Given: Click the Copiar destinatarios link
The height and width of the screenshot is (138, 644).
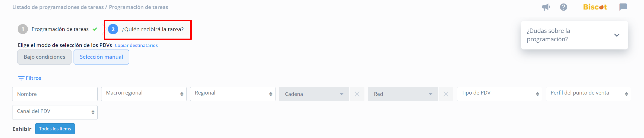Looking at the screenshot, I should tap(136, 45).
